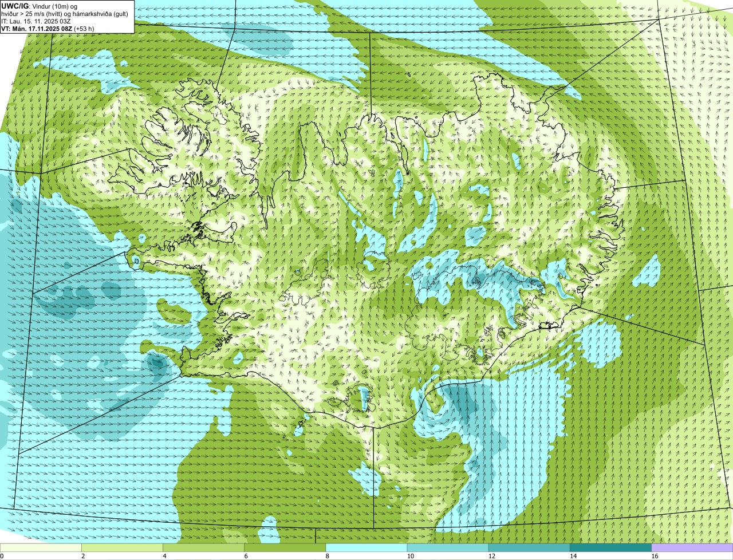Click the "hviður > 25 m/s (hvítt)" description line

click(66, 13)
